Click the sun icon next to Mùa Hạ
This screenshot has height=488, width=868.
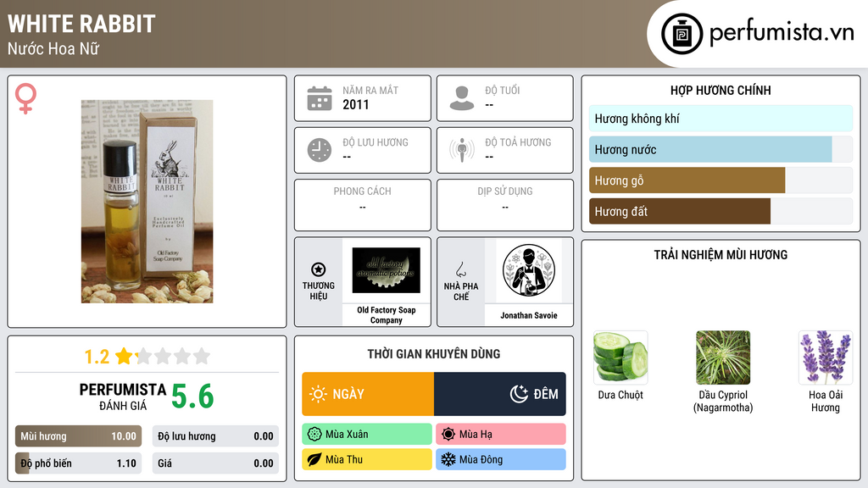(x=448, y=435)
